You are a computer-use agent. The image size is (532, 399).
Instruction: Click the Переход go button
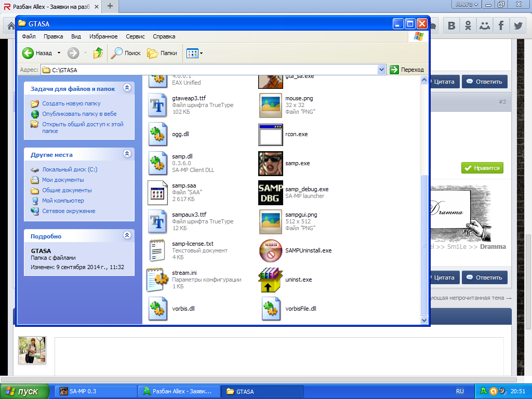point(407,70)
